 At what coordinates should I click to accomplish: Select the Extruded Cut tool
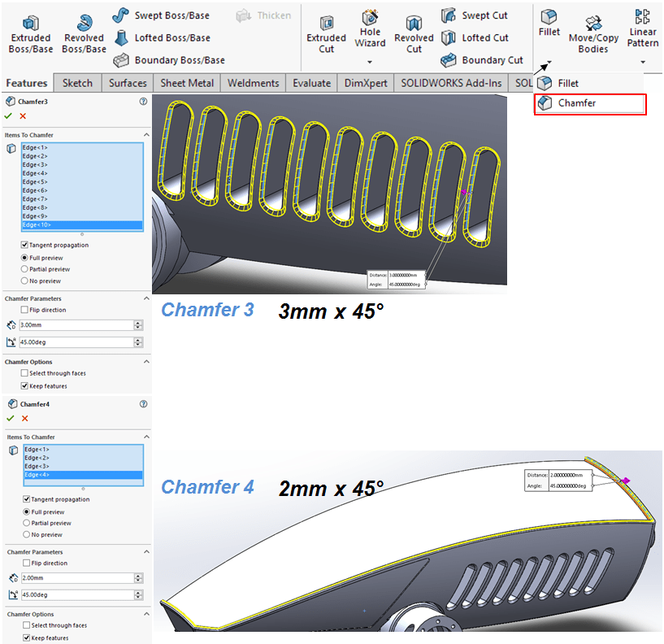click(326, 23)
